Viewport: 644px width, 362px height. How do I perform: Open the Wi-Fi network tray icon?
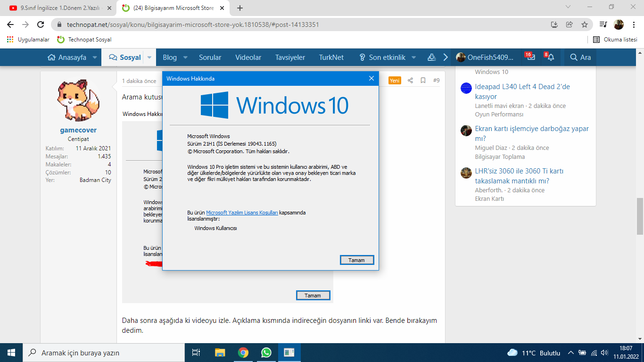[594, 353]
